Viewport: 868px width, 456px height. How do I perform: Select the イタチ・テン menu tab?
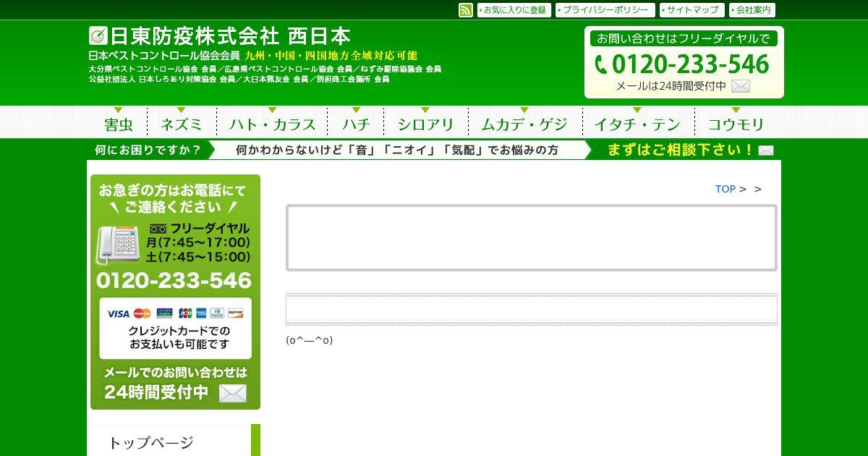point(638,122)
